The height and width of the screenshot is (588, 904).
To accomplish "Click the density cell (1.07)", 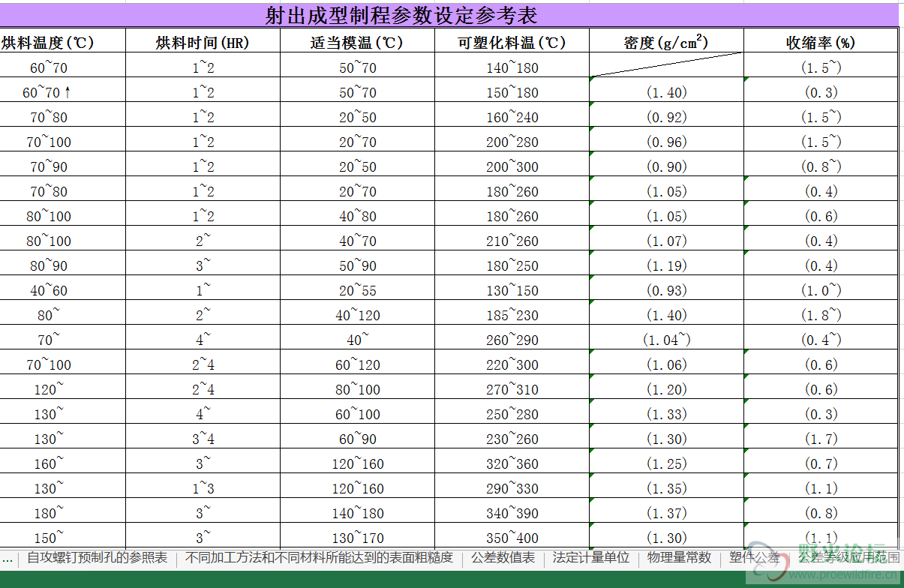I will coord(666,238).
